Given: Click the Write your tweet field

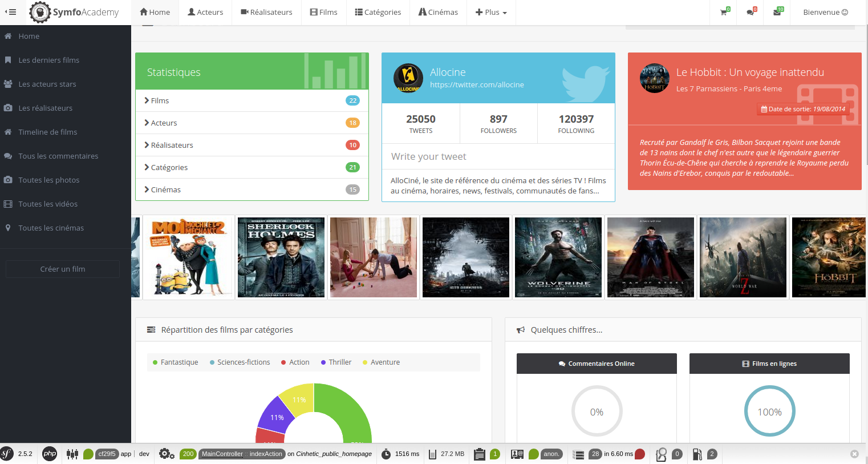Looking at the screenshot, I should click(x=498, y=156).
